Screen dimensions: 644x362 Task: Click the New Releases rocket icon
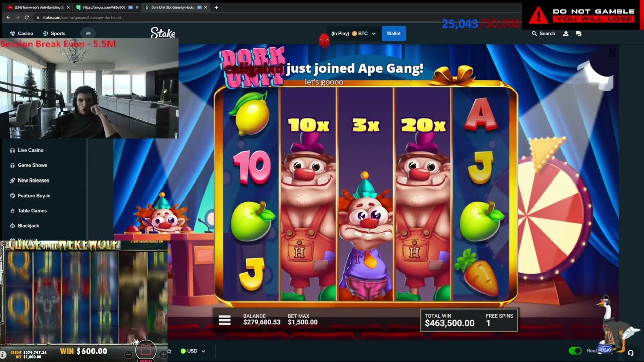click(12, 180)
